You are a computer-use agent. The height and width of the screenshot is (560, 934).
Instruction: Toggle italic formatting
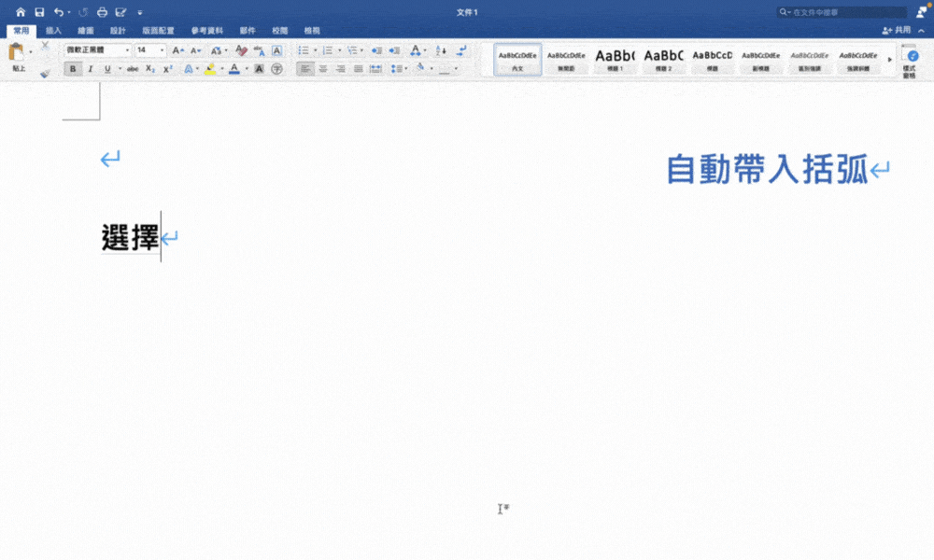90,69
